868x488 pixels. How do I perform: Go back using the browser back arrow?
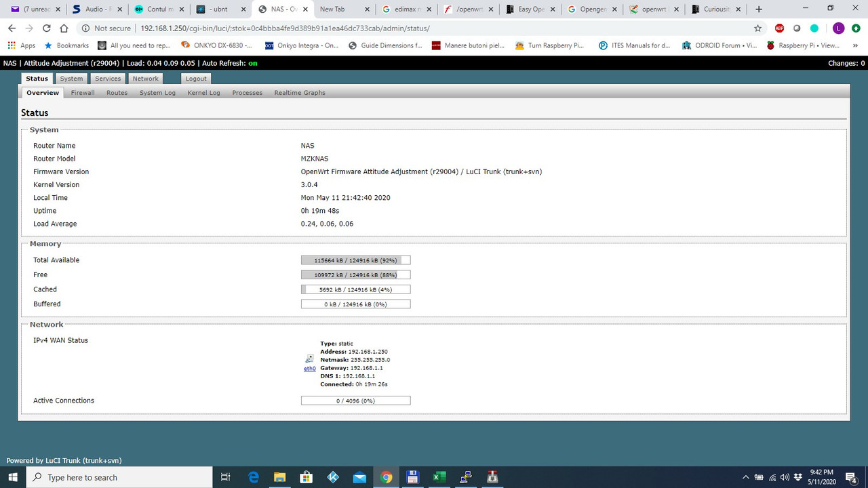[x=12, y=28]
